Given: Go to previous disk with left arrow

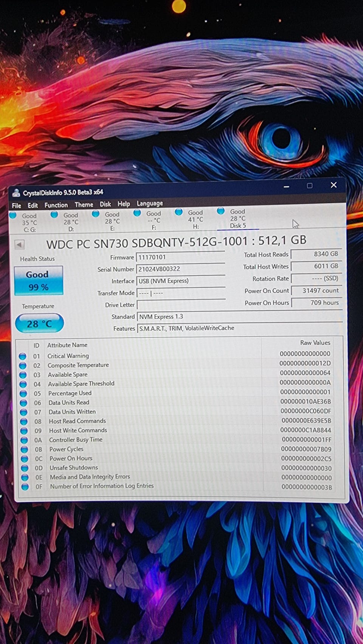Looking at the screenshot, I should pyautogui.click(x=19, y=245).
